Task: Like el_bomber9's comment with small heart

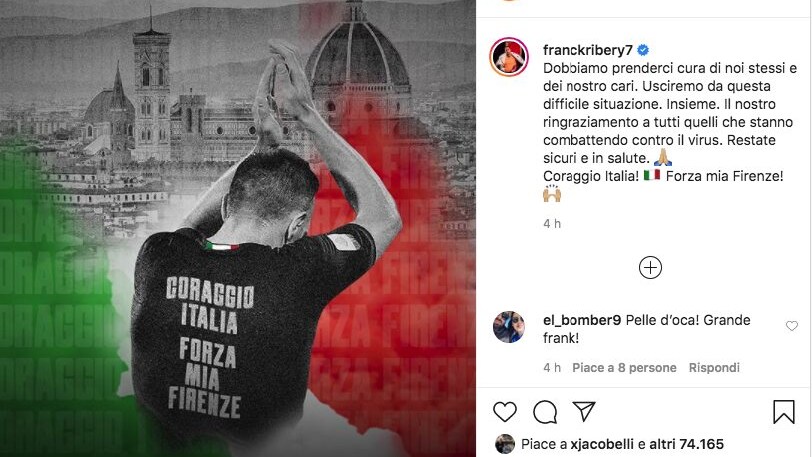Action: [792, 326]
